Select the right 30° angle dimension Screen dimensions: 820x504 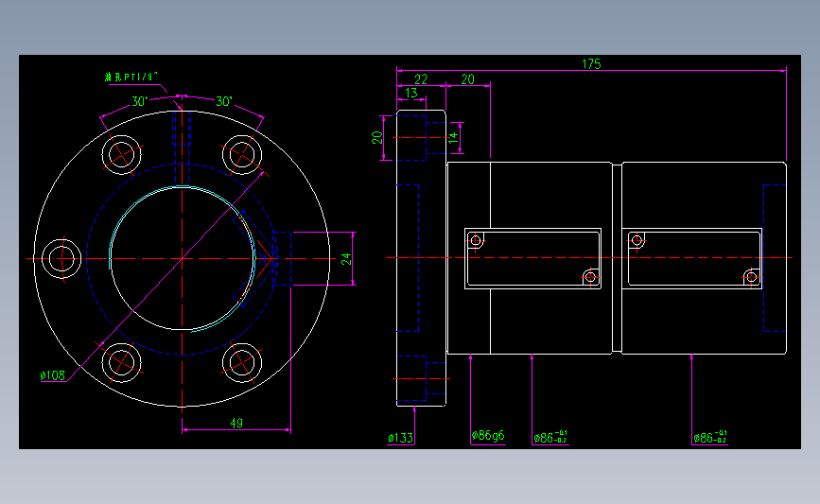coord(224,101)
